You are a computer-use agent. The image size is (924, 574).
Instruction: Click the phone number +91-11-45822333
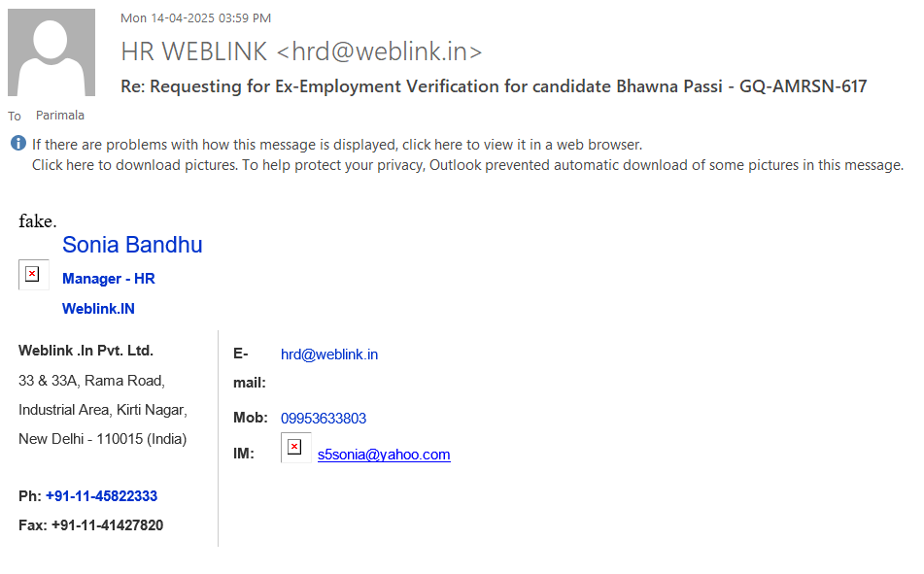(x=101, y=496)
